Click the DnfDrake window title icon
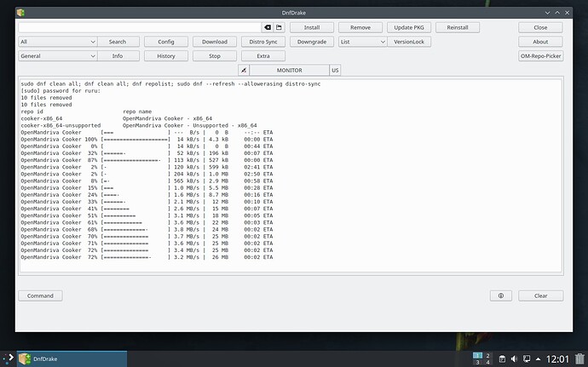 click(20, 13)
